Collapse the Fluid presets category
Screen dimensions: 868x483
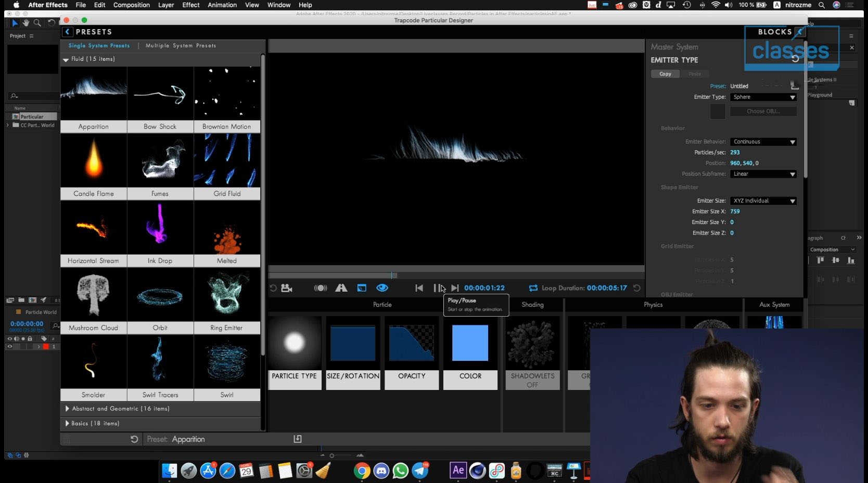coord(66,60)
